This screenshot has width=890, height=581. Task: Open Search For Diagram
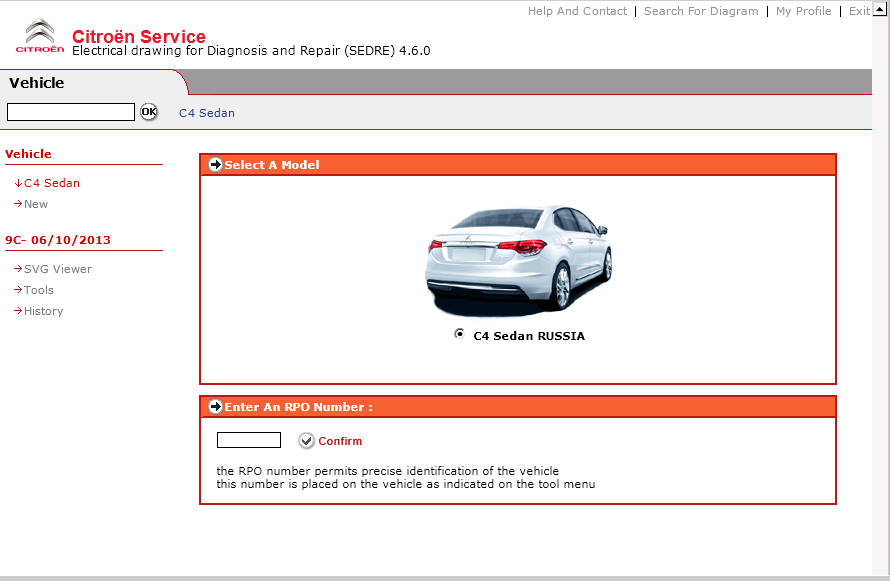coord(701,11)
